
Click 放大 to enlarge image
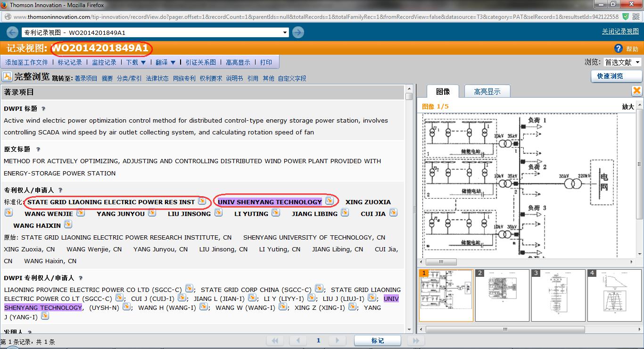coord(628,107)
